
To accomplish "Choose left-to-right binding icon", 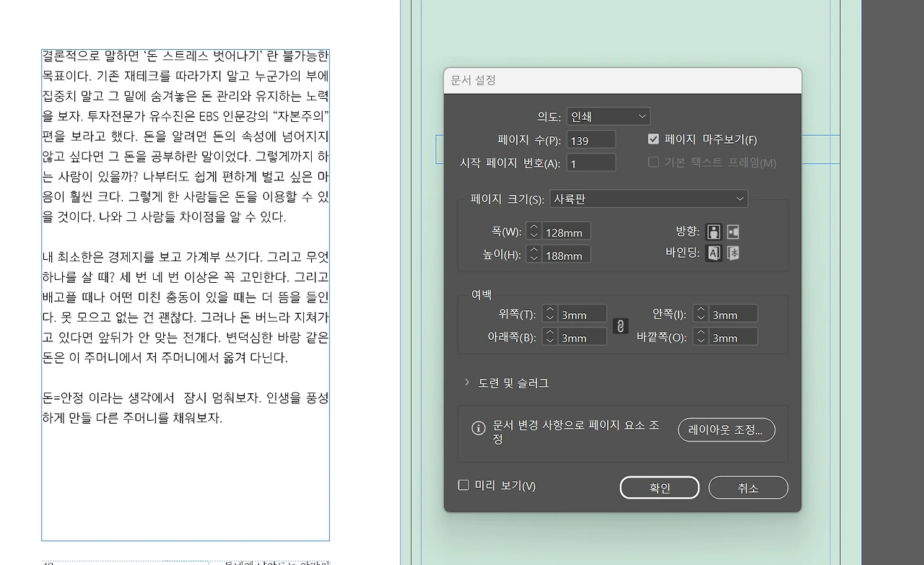I will [714, 253].
